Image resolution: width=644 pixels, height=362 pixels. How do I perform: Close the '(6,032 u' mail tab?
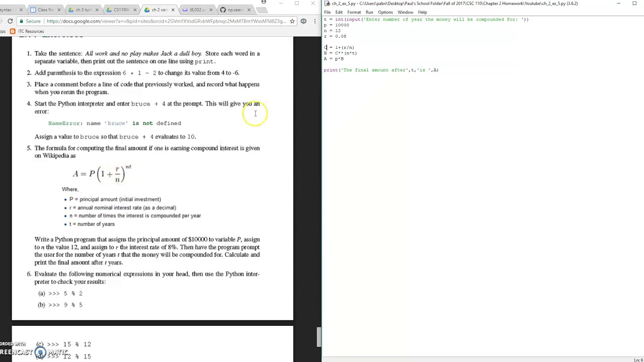[210, 10]
